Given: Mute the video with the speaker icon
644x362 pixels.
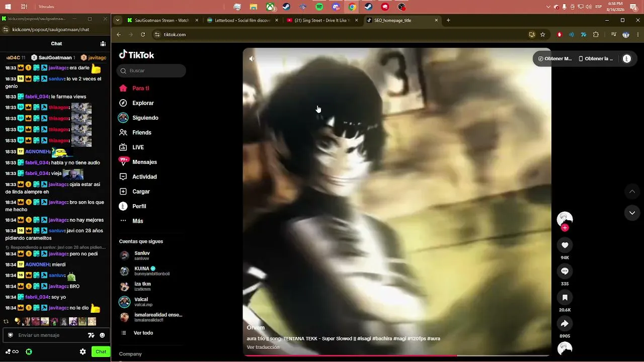Looking at the screenshot, I should 252,58.
